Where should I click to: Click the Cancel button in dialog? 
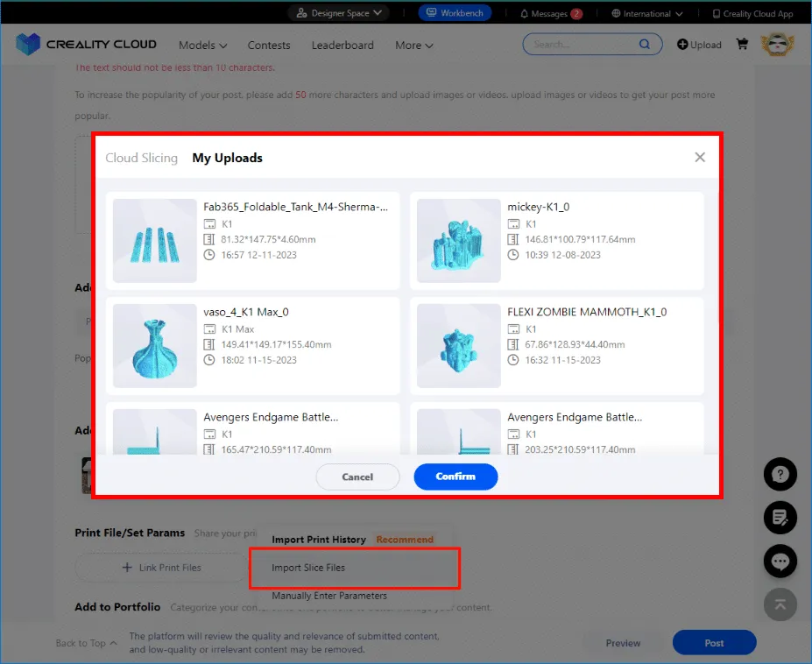(357, 477)
